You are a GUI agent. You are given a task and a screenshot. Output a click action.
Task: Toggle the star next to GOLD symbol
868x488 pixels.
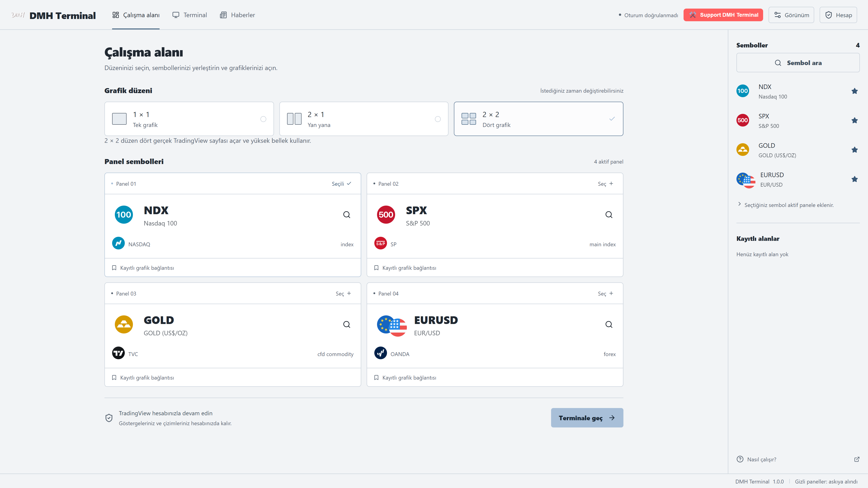[854, 150]
